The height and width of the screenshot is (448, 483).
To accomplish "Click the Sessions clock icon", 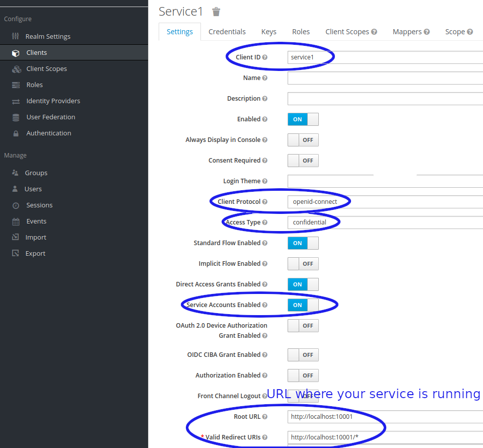I will tap(16, 205).
